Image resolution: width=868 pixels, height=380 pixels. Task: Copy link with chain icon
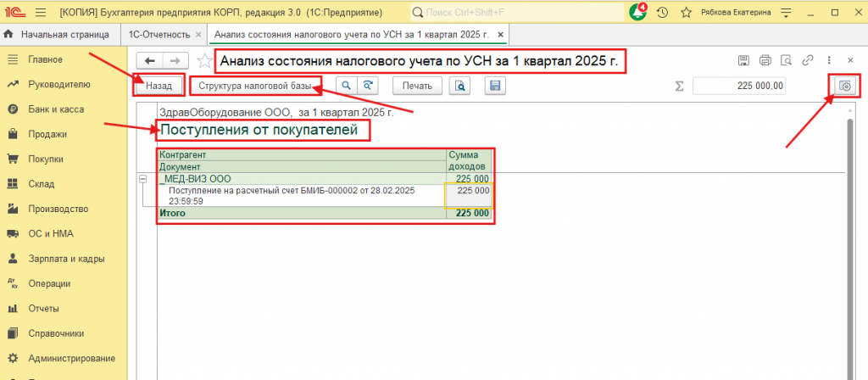(808, 60)
